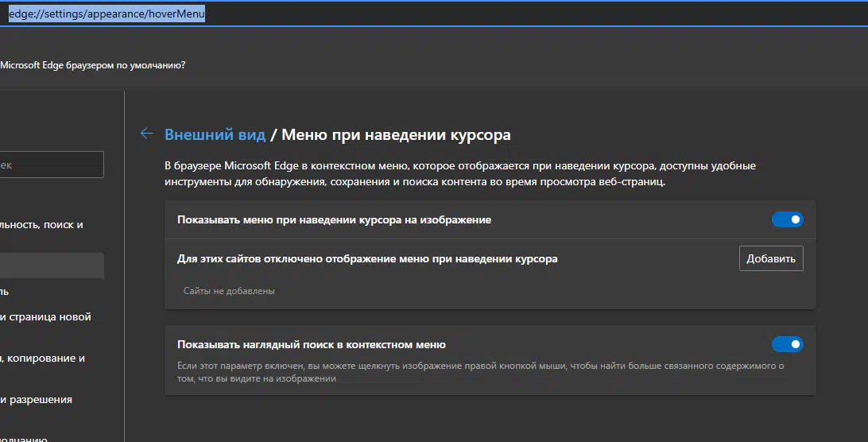Toggle Показывать наглядный поиск в контекстном меню
This screenshot has height=442, width=868.
787,344
